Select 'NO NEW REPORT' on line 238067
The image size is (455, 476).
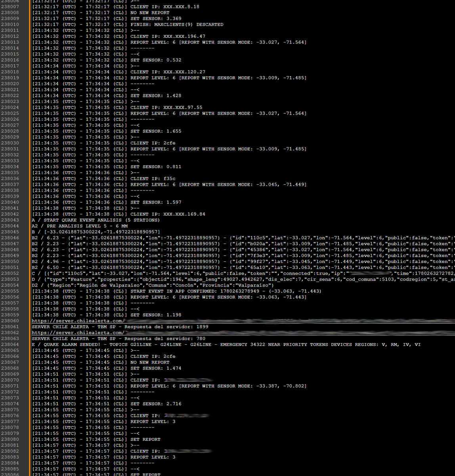coord(150,363)
